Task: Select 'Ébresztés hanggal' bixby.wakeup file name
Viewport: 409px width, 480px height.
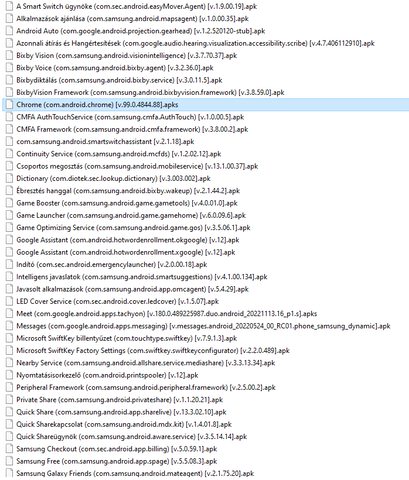Action: (128, 191)
